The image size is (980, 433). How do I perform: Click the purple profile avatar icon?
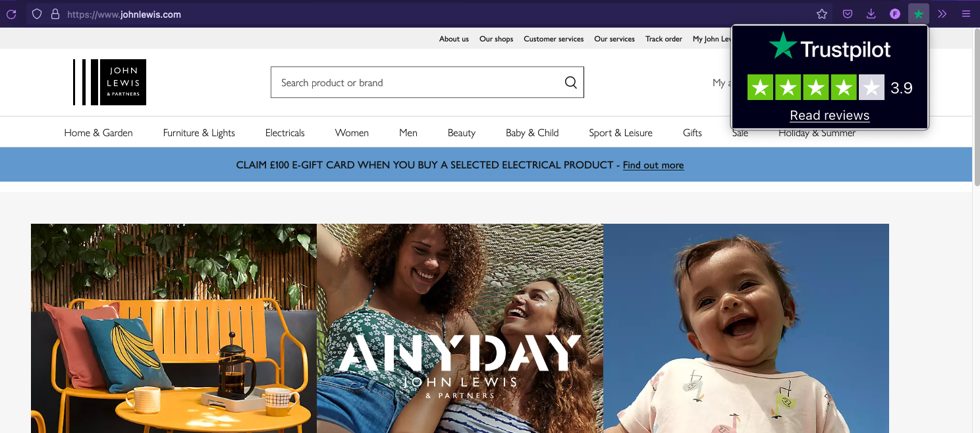tap(895, 14)
